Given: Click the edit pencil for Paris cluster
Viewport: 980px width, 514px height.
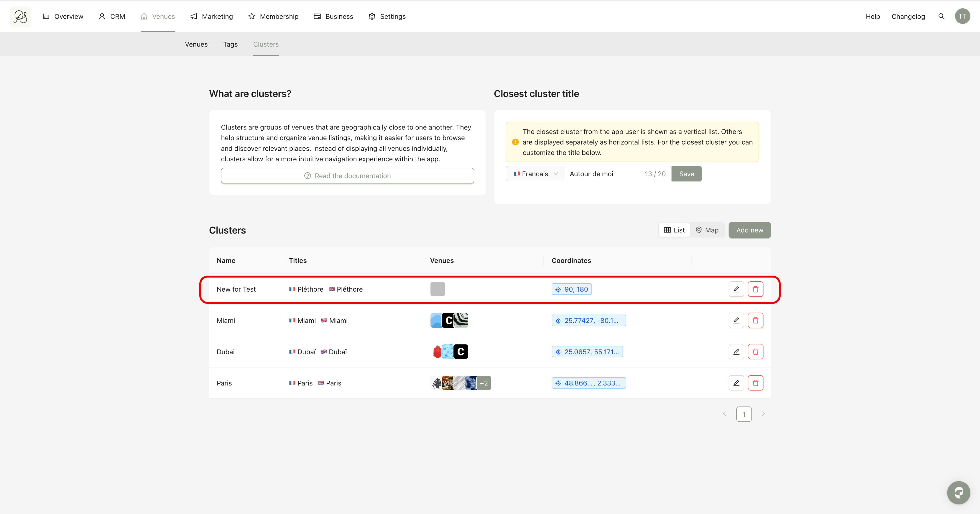Looking at the screenshot, I should tap(736, 383).
